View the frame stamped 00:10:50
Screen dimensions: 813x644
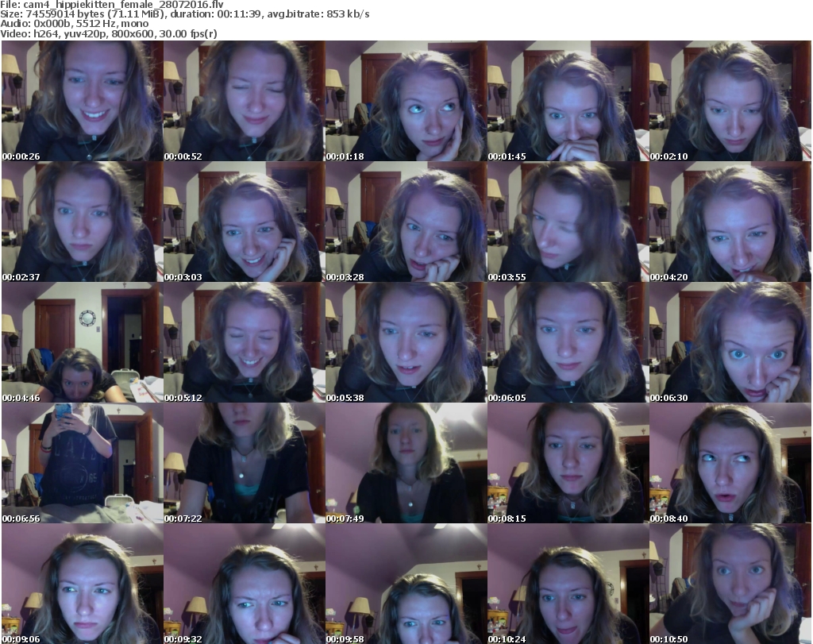[x=730, y=584]
